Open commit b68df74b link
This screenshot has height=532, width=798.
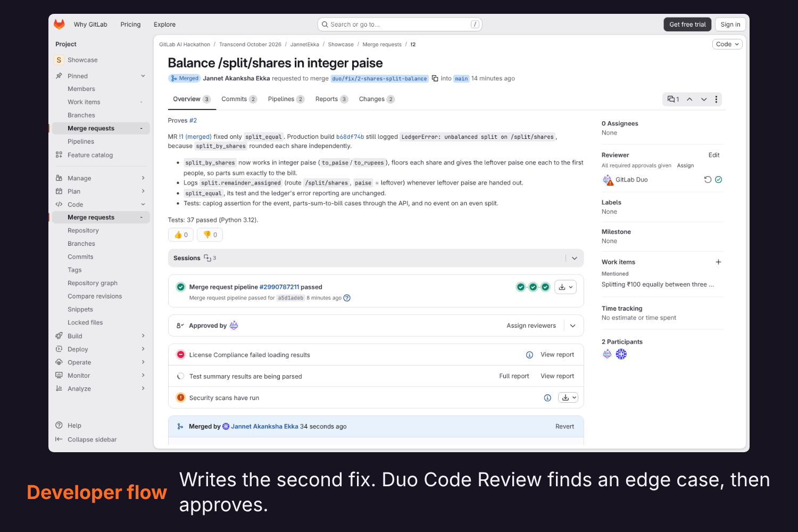pos(350,137)
